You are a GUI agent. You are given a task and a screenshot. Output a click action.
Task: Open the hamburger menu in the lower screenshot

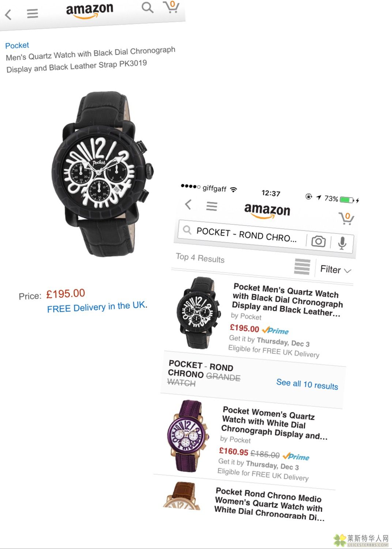pyautogui.click(x=212, y=206)
